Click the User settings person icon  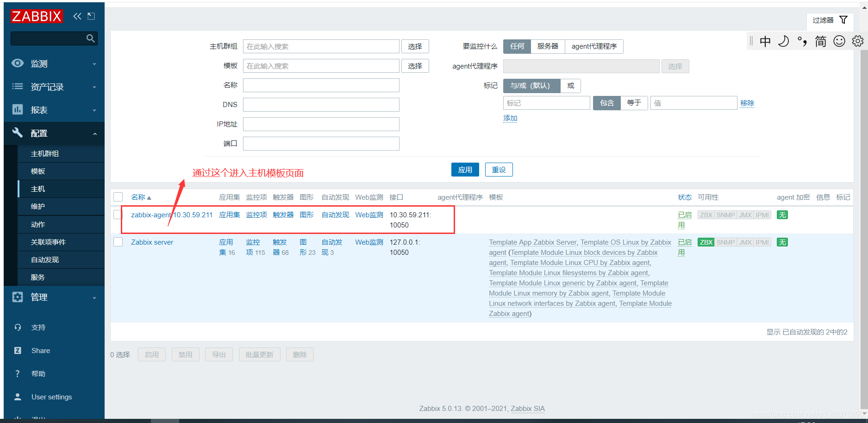click(x=18, y=397)
